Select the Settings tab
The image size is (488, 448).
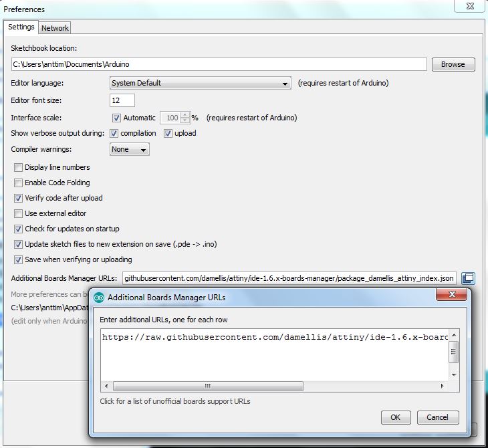point(21,27)
